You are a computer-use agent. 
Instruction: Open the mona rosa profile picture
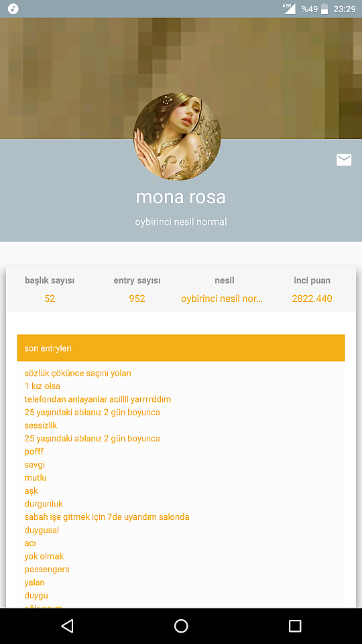[177, 137]
